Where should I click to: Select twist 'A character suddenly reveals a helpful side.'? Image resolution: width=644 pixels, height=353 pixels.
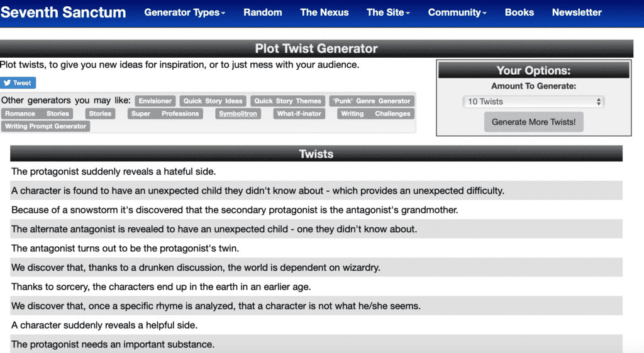pyautogui.click(x=316, y=325)
